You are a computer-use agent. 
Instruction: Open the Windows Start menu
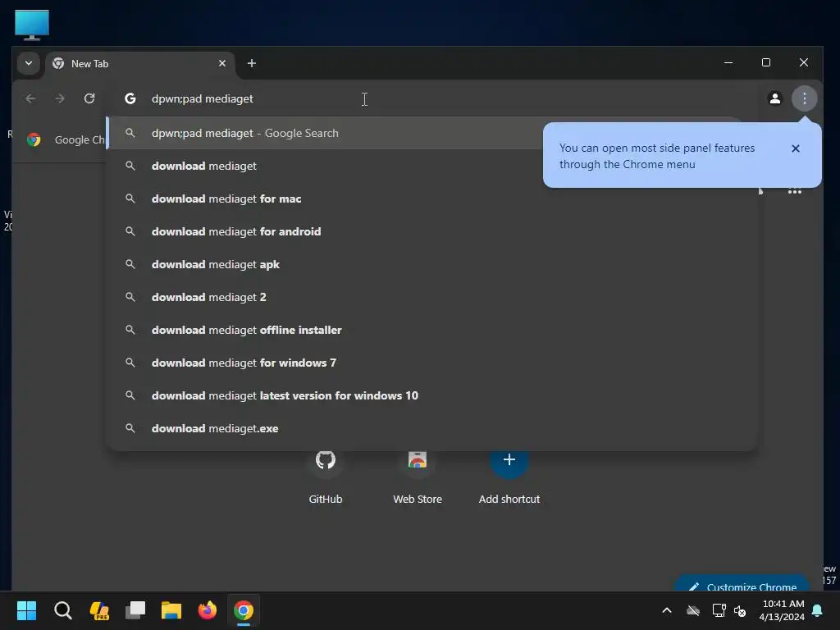point(26,610)
